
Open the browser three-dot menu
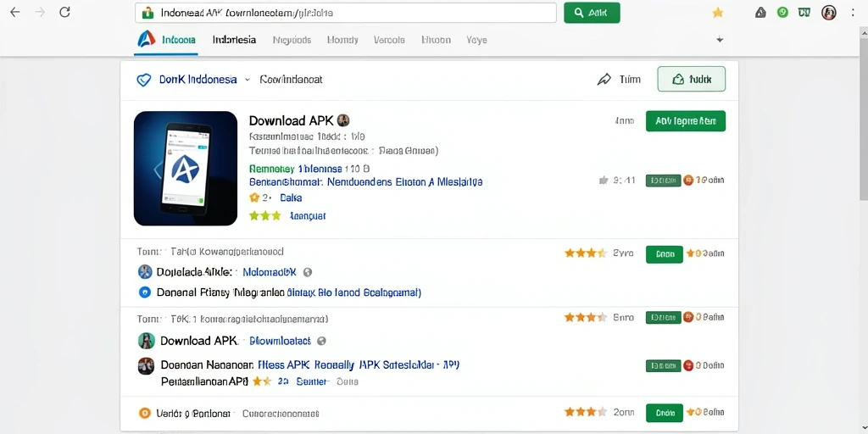[x=853, y=12]
